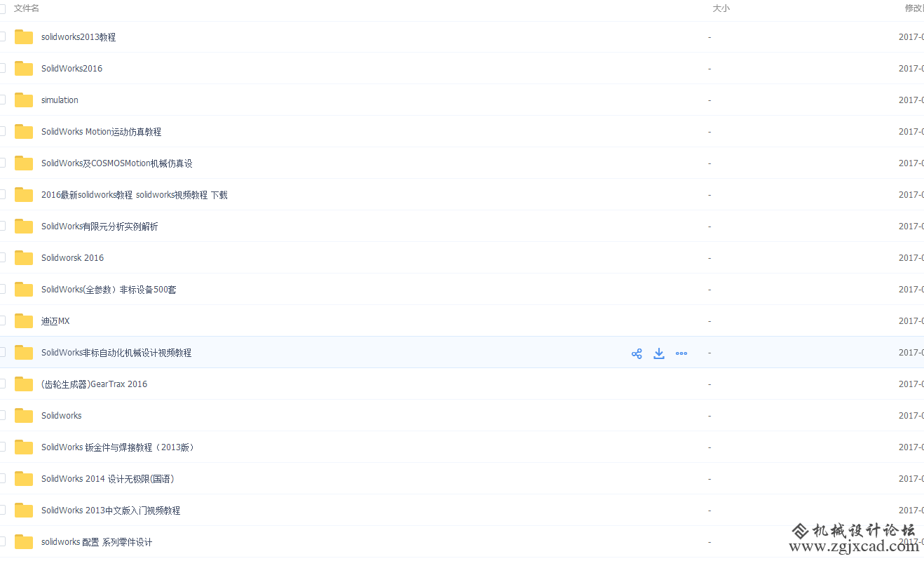Open folder SolidWorks 钣金件与焊接教程（2013版）
This screenshot has height=561, width=924.
[118, 447]
